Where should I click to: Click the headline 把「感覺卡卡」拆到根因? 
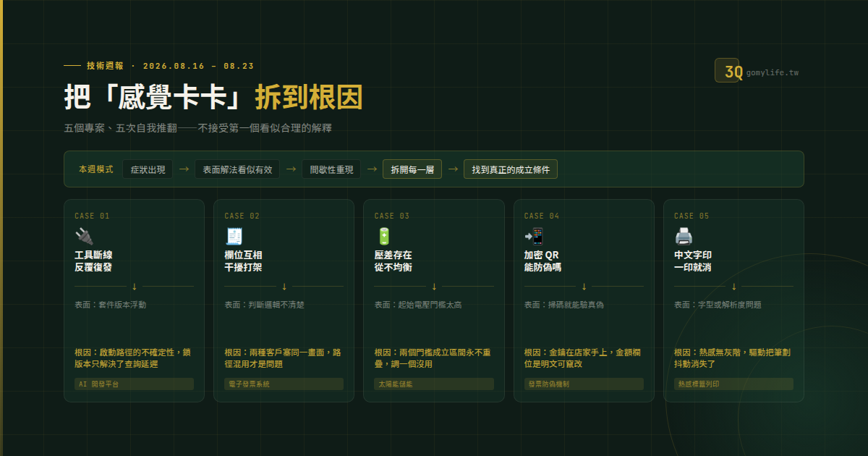click(213, 98)
